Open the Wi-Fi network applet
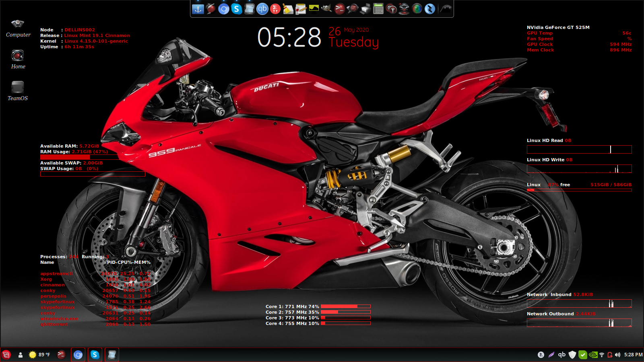The height and width of the screenshot is (362, 644). pyautogui.click(x=602, y=355)
